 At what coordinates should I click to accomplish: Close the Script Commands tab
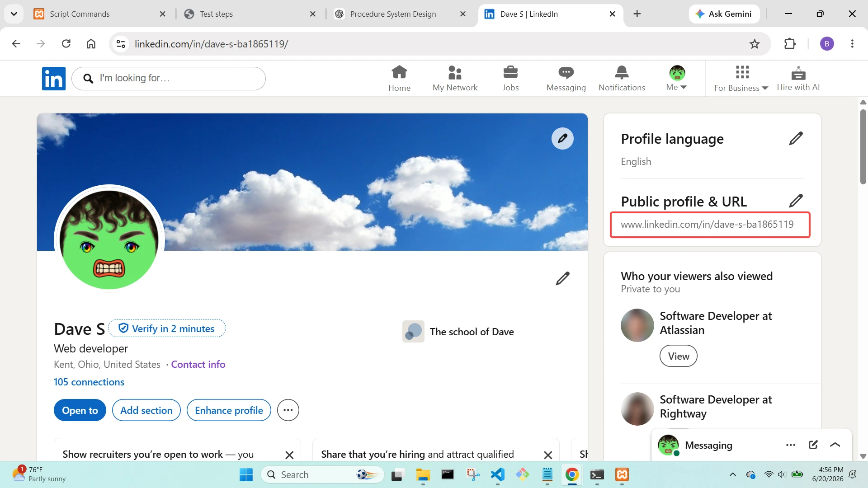(163, 14)
